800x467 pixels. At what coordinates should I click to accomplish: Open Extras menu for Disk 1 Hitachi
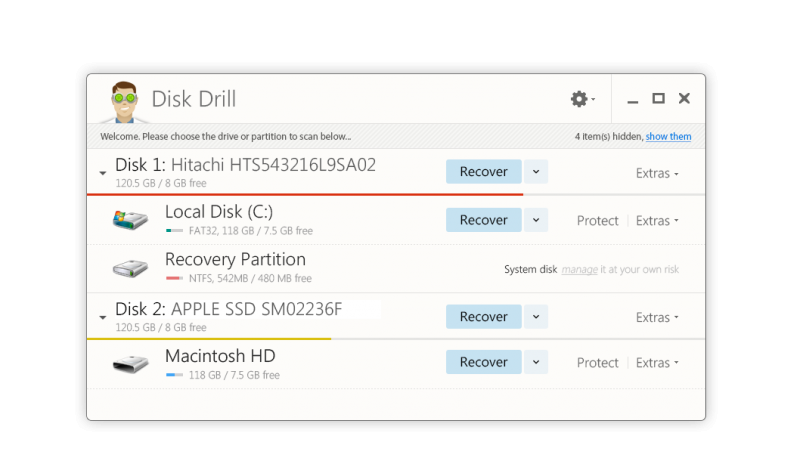point(657,174)
